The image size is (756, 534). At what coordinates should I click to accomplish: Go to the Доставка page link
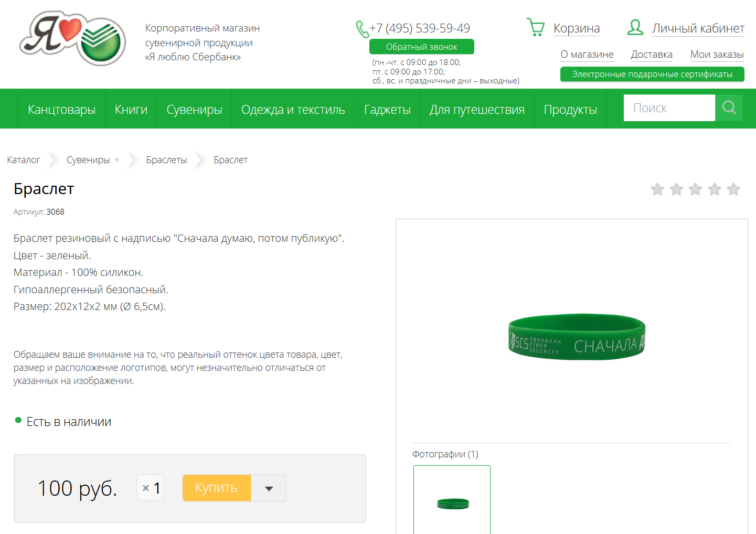coord(652,55)
